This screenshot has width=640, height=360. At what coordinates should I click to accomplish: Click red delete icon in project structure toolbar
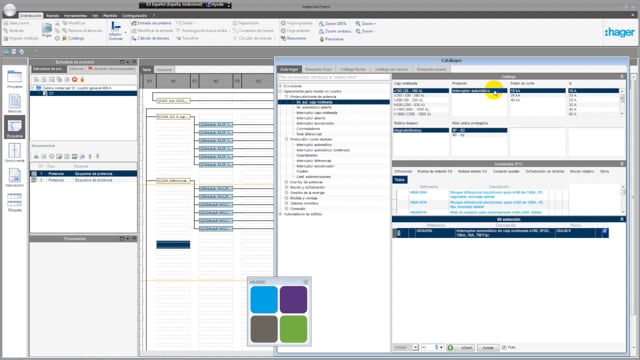[x=75, y=80]
